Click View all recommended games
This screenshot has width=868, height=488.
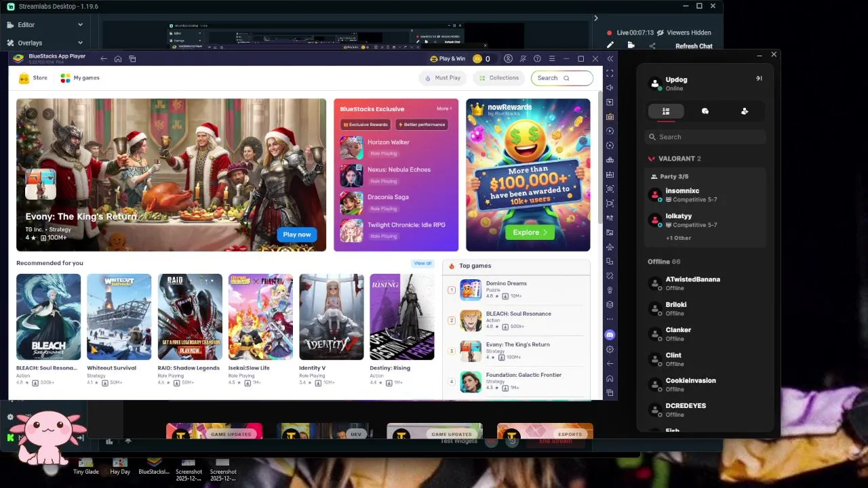[422, 263]
